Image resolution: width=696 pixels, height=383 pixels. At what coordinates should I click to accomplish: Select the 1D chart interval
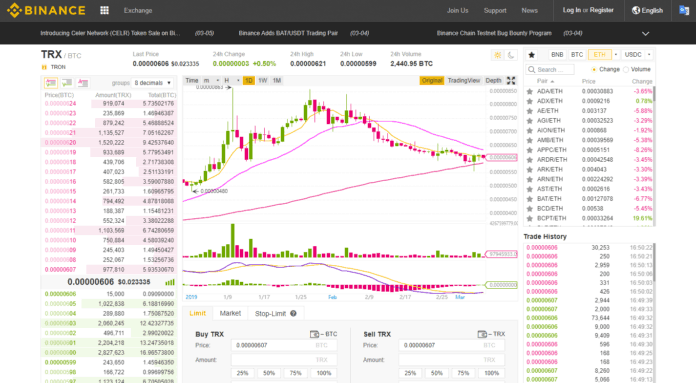[249, 80]
